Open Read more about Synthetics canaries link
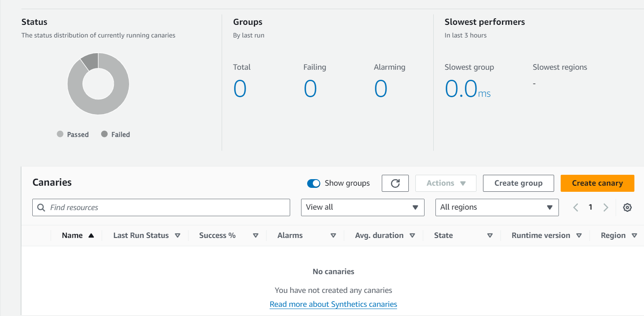 [x=333, y=304]
